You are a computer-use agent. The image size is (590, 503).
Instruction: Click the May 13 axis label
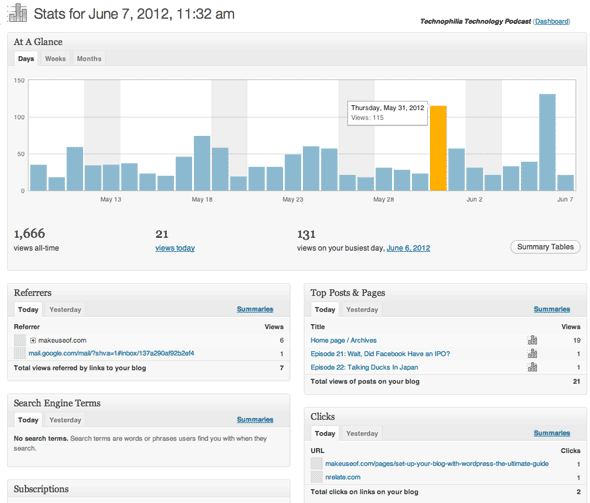coord(111,199)
